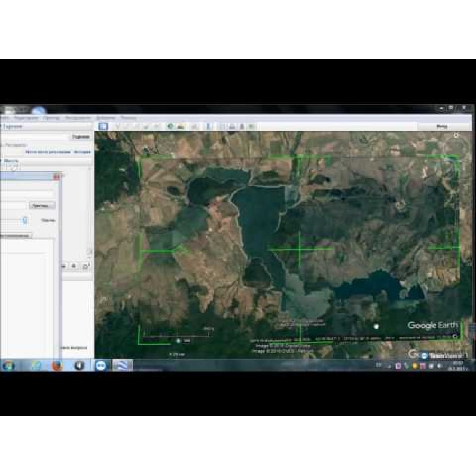This screenshot has width=476, height=476.
Task: Click the Поиск search button
Action: click(x=81, y=137)
